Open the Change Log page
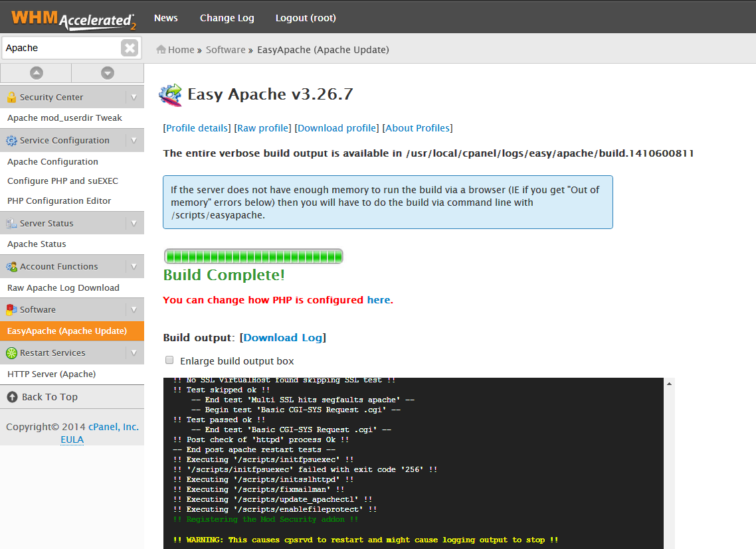756x549 pixels. 227,18
